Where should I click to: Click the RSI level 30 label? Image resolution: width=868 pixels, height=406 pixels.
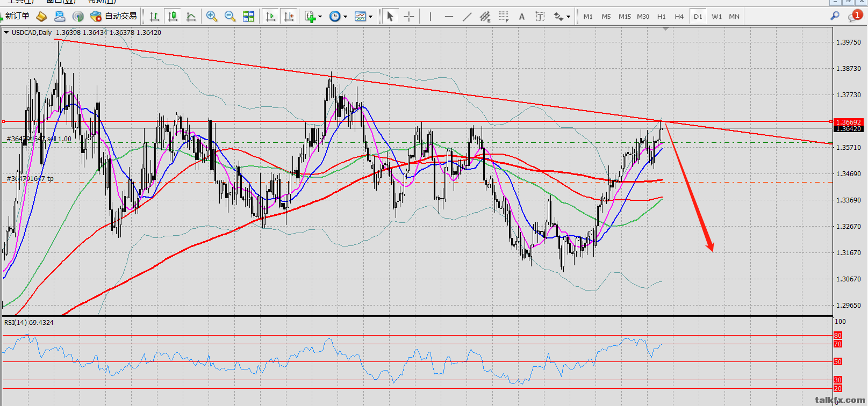838,380
